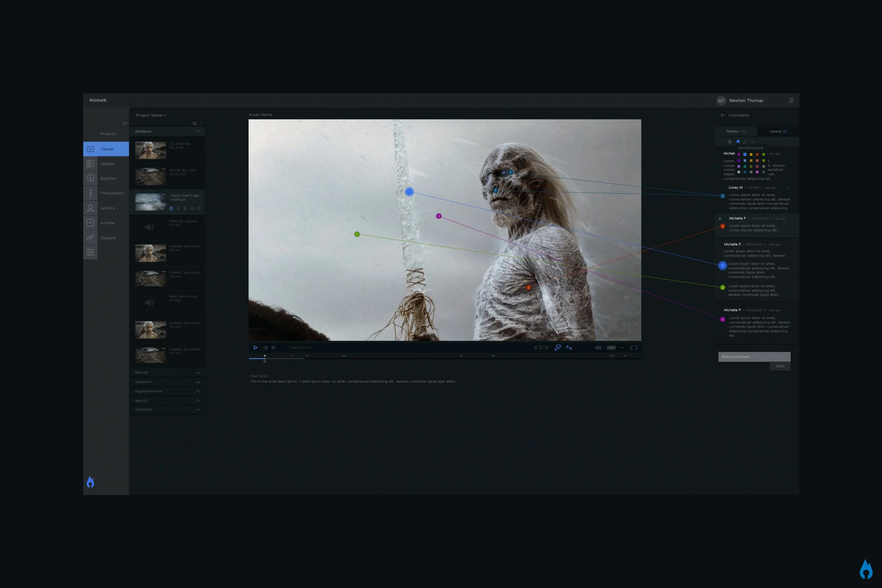Screen dimensions: 882x588
Task: Select 720 video quality option
Action: tap(621, 348)
